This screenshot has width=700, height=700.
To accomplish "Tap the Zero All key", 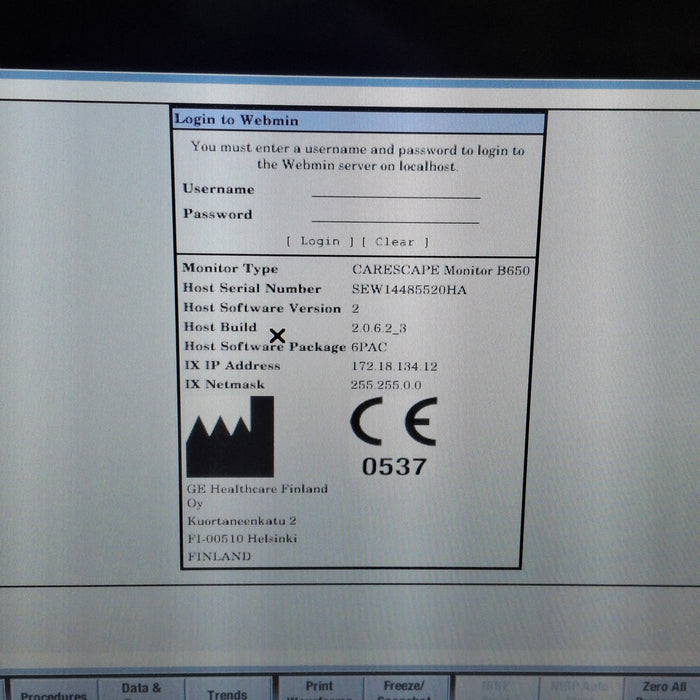I will (x=663, y=689).
